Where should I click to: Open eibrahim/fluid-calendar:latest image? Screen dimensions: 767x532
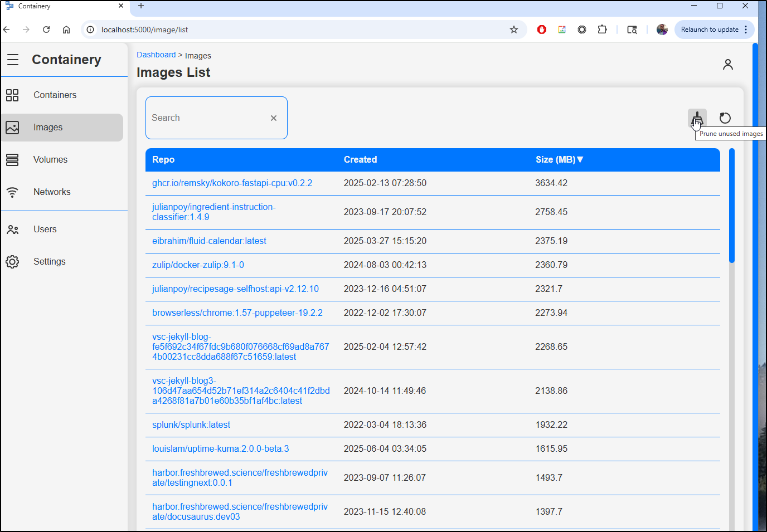coord(209,241)
